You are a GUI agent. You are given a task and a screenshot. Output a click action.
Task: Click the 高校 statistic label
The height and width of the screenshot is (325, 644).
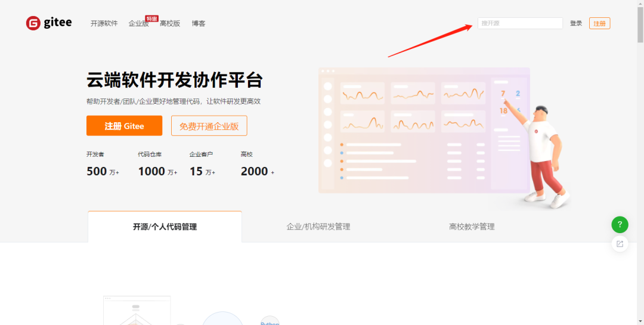coord(246,154)
